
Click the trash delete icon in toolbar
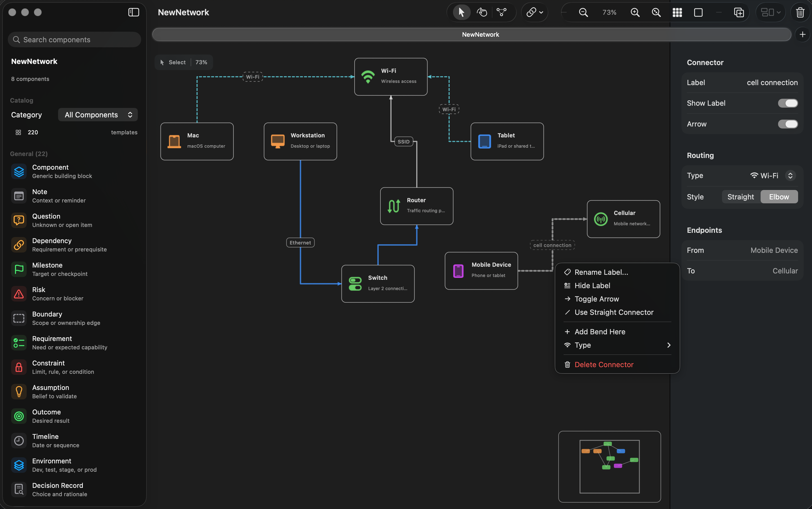tap(800, 13)
